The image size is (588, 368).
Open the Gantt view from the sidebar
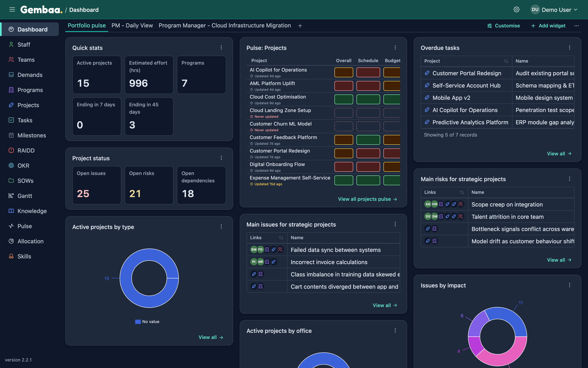pyautogui.click(x=30, y=196)
